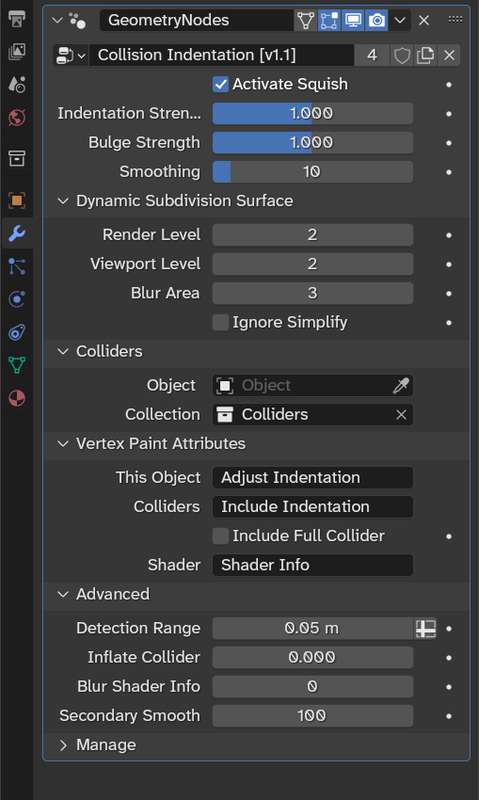Open the Material properties tab
This screenshot has width=479, height=800.
(17, 398)
